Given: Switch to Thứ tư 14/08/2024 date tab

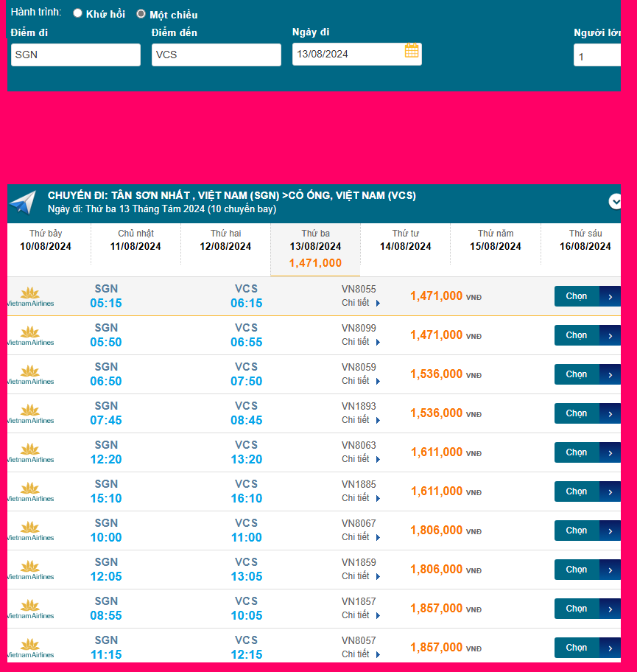Looking at the screenshot, I should 405,240.
